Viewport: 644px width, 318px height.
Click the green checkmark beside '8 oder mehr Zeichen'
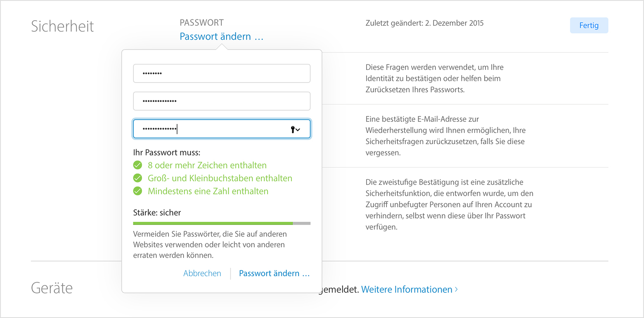[x=137, y=165]
